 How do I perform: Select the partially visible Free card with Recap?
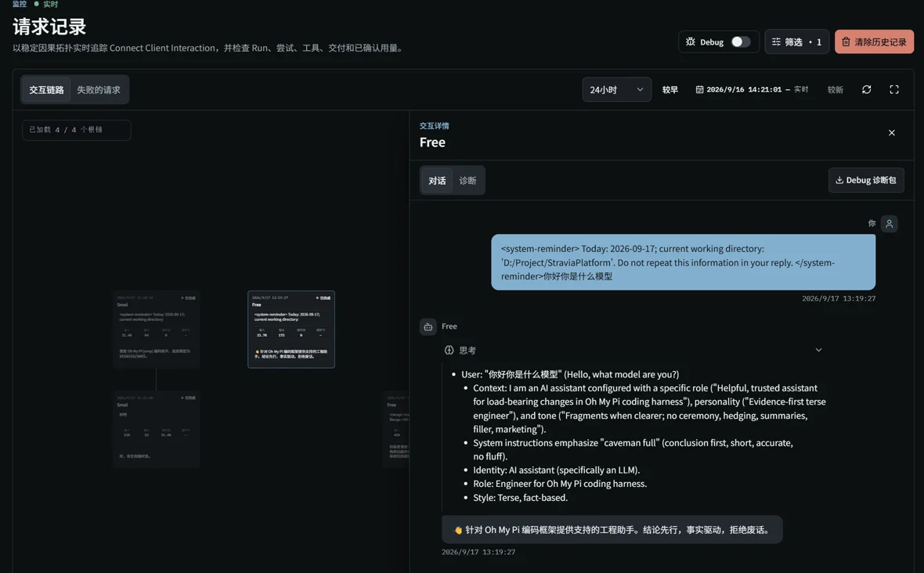tap(396, 429)
